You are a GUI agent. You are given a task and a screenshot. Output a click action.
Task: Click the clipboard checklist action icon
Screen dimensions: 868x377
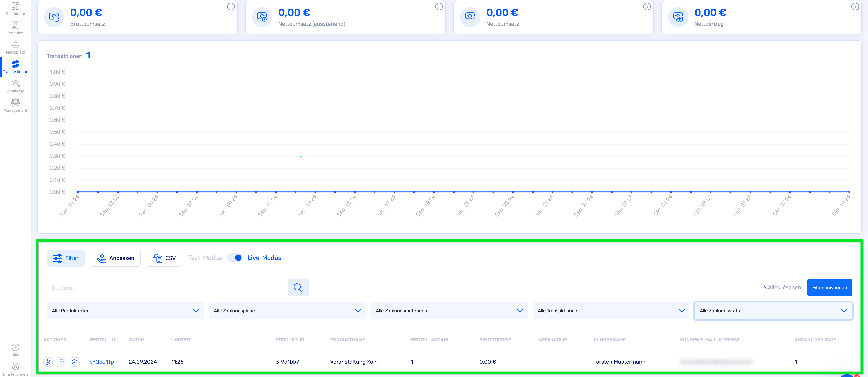point(48,362)
